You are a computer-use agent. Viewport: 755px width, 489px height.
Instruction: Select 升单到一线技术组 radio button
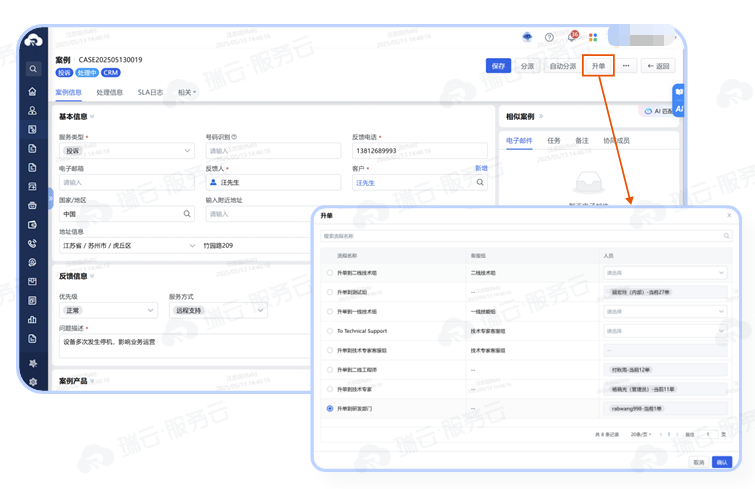330,311
